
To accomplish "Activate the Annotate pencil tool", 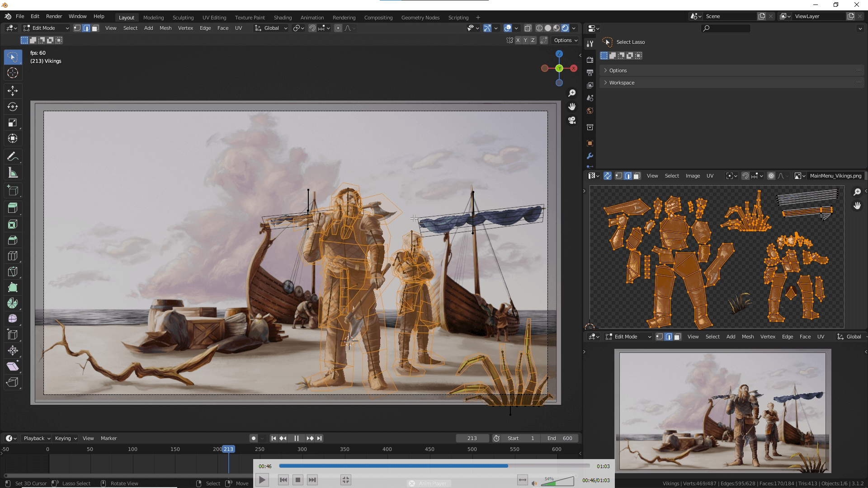I will (x=13, y=157).
